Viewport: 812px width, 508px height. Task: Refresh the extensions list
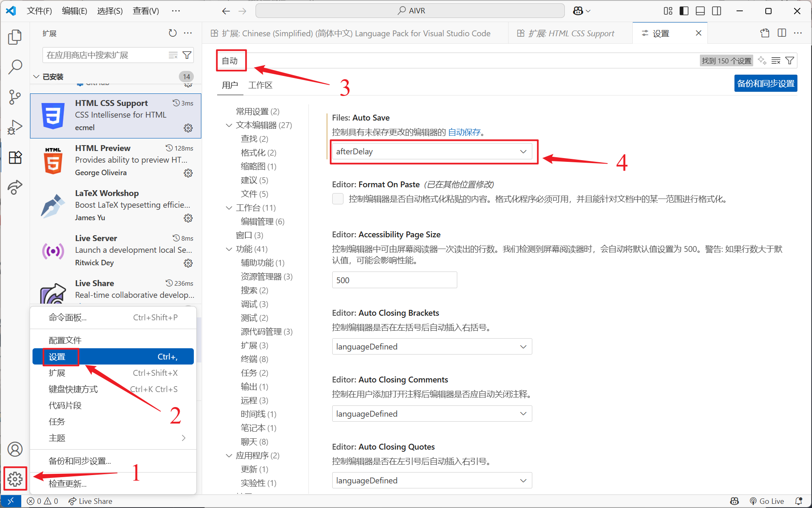(x=173, y=33)
